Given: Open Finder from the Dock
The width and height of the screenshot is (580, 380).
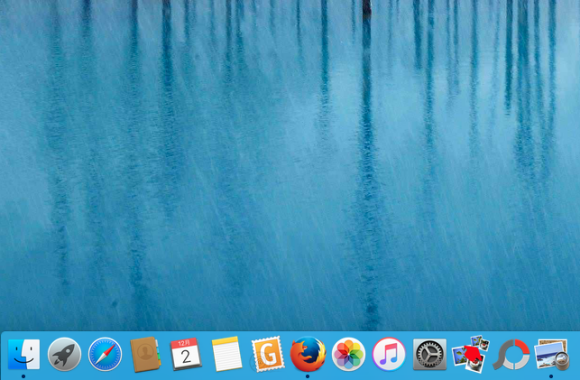Looking at the screenshot, I should (24, 354).
